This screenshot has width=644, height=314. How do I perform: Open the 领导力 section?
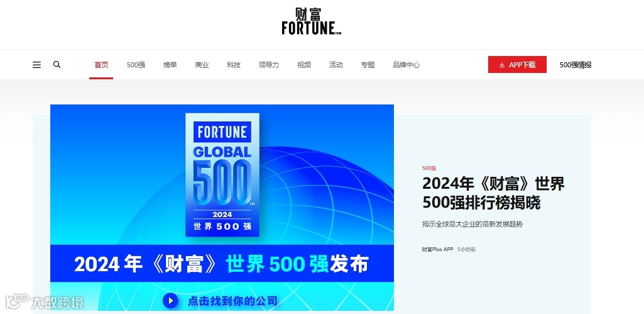click(x=269, y=65)
